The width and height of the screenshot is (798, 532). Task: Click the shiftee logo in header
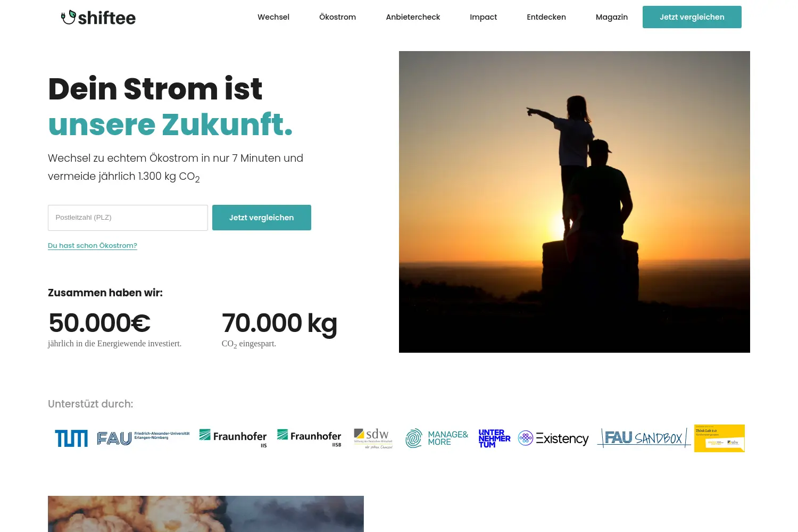pyautogui.click(x=98, y=18)
